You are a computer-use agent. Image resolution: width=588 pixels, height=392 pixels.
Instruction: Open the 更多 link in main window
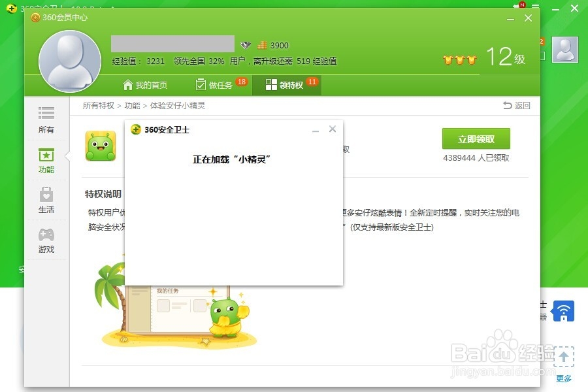pyautogui.click(x=564, y=378)
